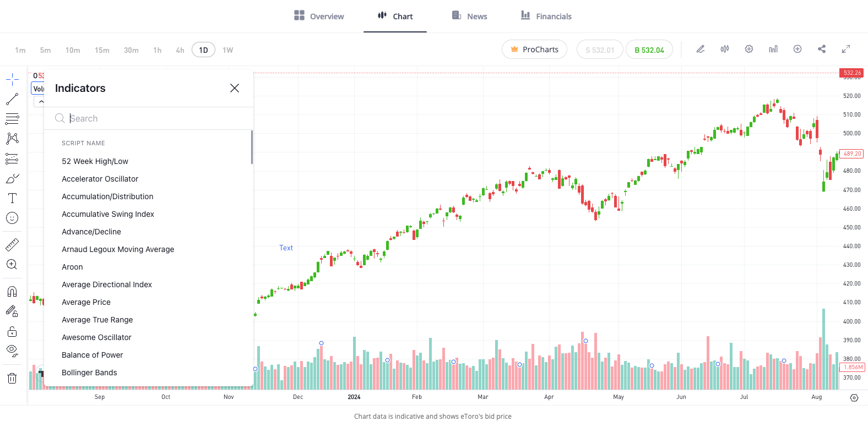Click the Buy 532.04 button
The image size is (868, 427).
click(649, 49)
